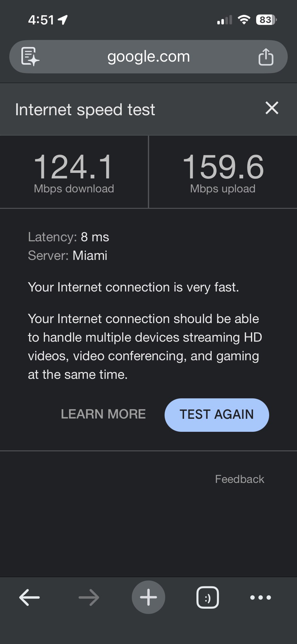Open the three-dot more options menu
The height and width of the screenshot is (644, 297).
pyautogui.click(x=260, y=597)
